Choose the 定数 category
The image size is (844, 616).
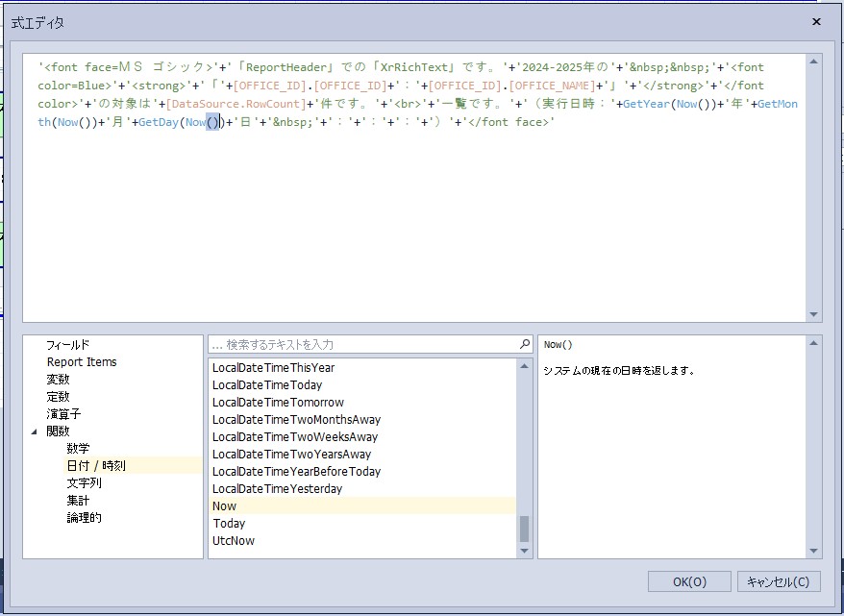click(58, 396)
